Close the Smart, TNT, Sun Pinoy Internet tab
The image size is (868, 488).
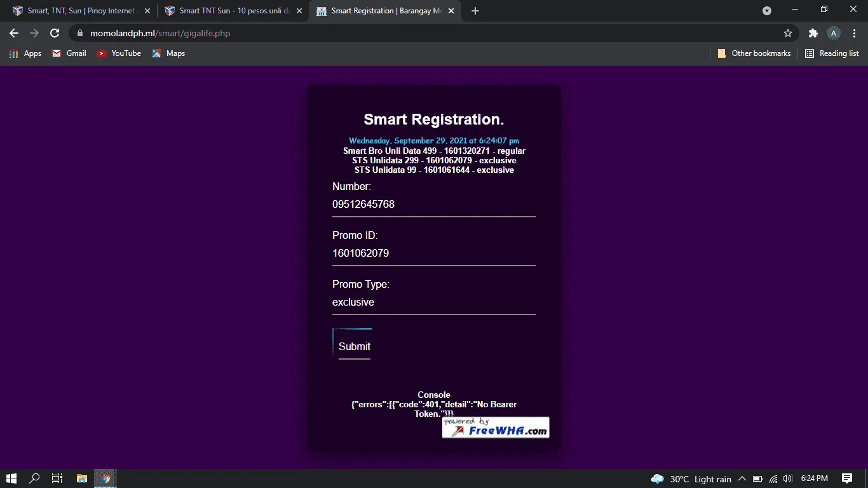point(147,11)
